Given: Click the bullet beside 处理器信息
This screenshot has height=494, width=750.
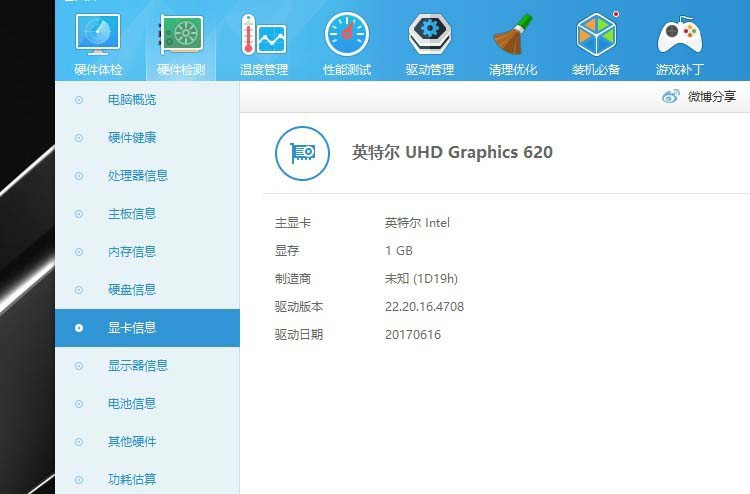Looking at the screenshot, I should [x=79, y=176].
